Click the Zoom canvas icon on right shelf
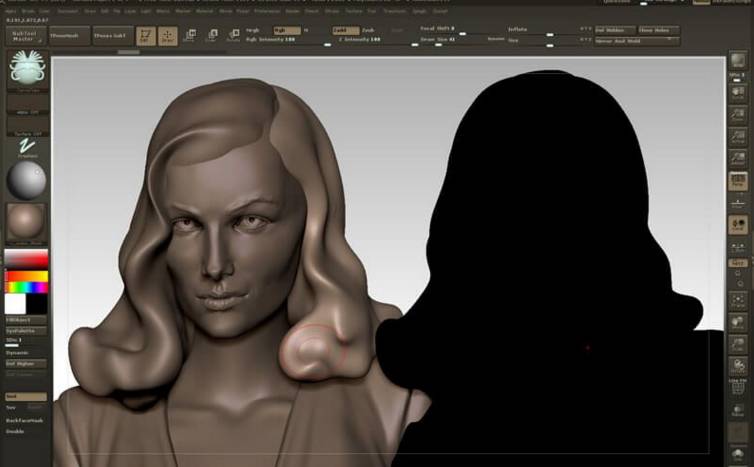 pyautogui.click(x=738, y=114)
